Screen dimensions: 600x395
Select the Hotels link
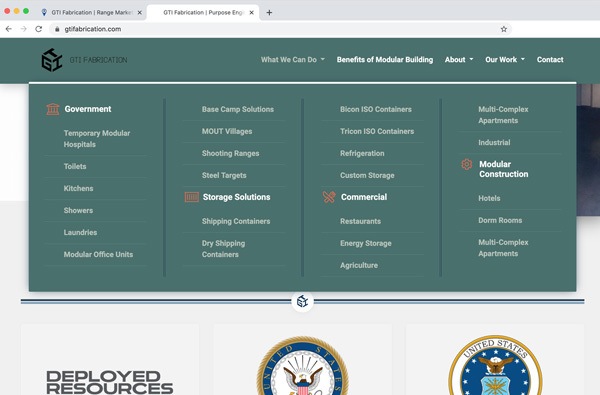[489, 198]
